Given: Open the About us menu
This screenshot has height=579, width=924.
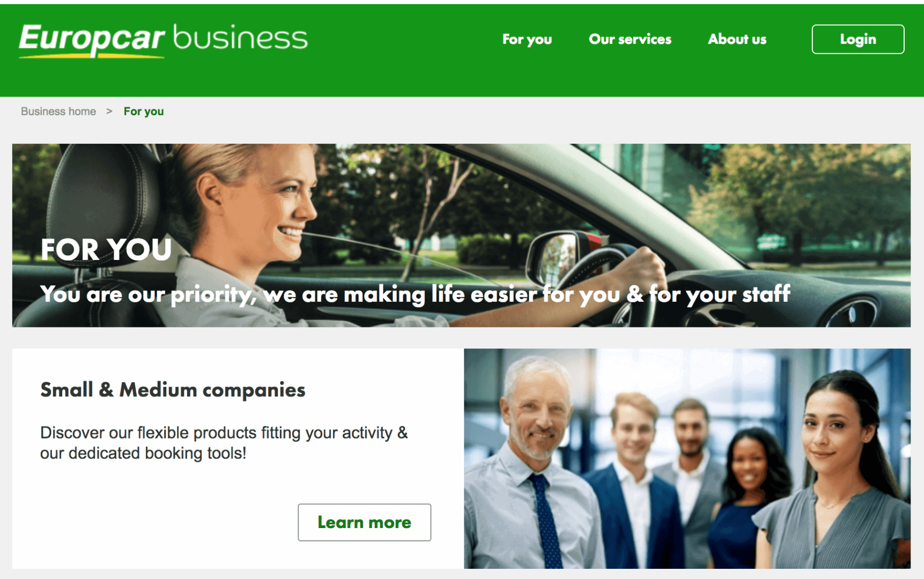Looking at the screenshot, I should pyautogui.click(x=737, y=39).
